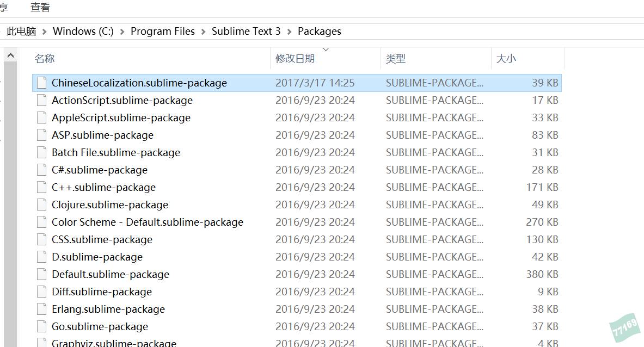Viewport: 644px width, 347px height.
Task: Select Default.sublime-package file name
Action: click(111, 275)
